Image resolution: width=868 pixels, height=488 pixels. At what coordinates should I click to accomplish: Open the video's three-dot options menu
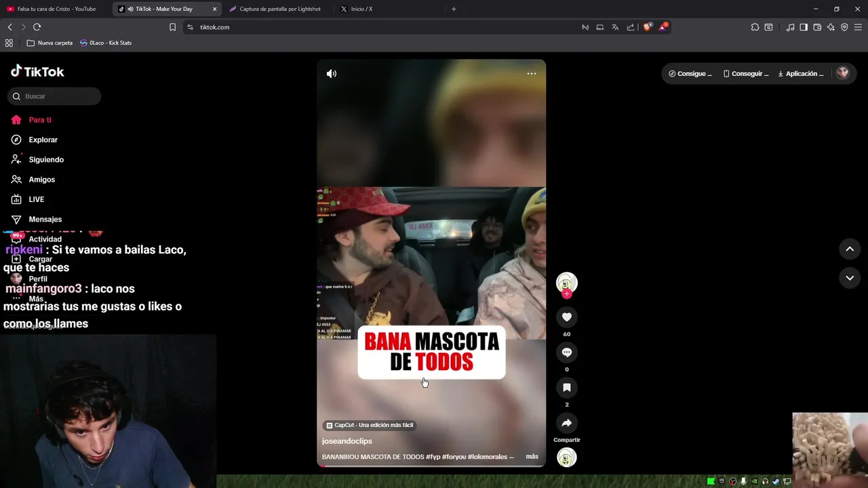532,74
